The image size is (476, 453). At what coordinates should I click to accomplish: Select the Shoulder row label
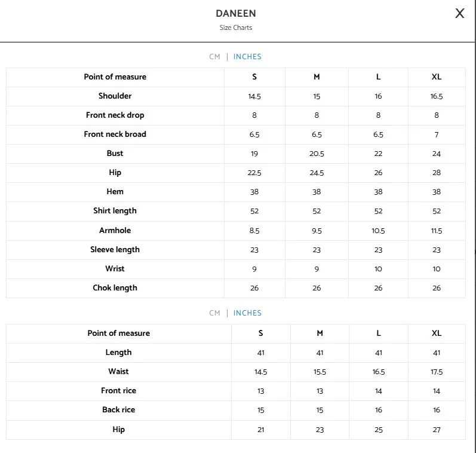115,96
